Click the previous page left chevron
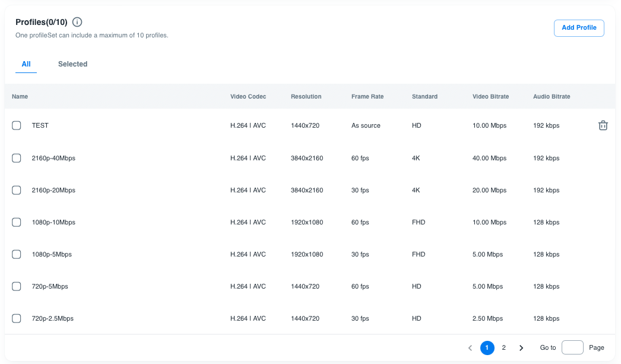The image size is (621, 364). (x=470, y=348)
